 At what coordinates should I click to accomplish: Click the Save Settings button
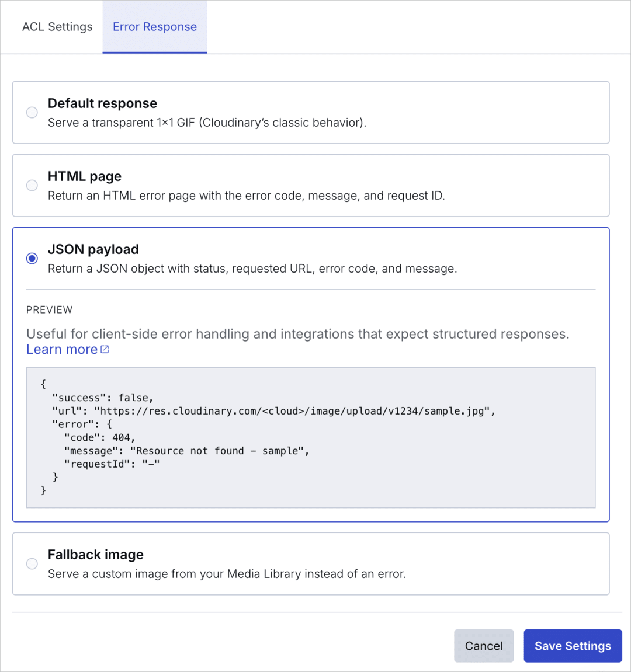573,645
